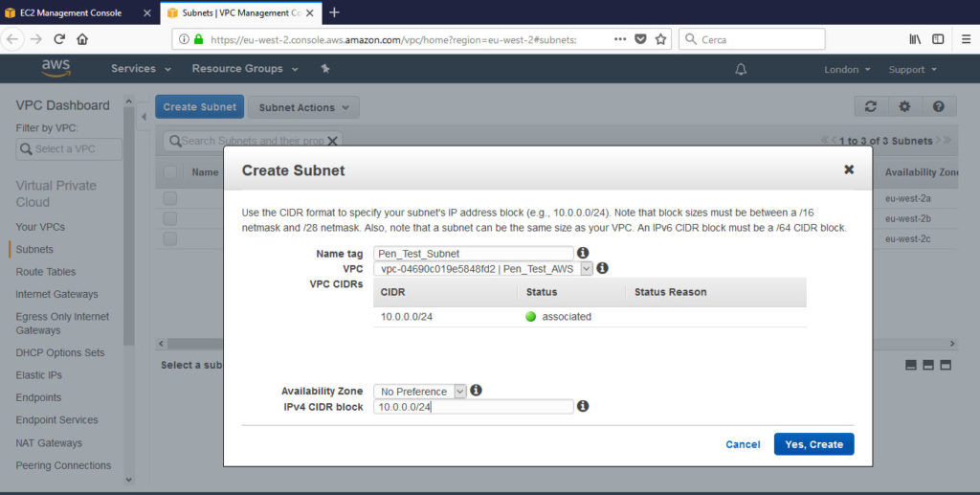
Task: Click Yes, Create button
Action: pos(813,444)
